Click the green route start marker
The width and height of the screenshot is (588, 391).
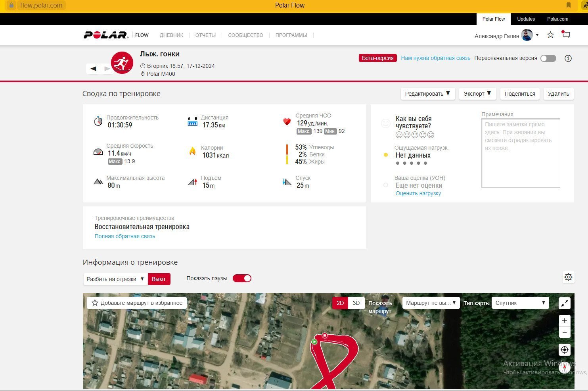tap(314, 342)
